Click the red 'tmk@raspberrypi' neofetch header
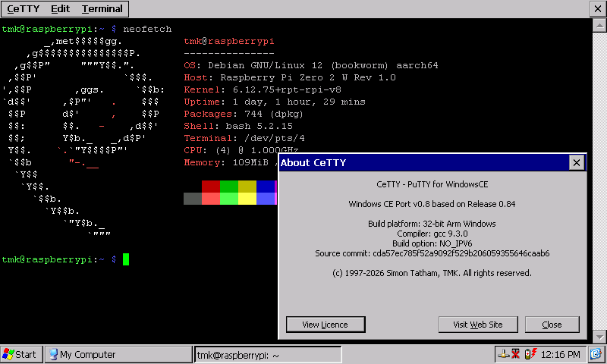Viewport: 607px width, 364px height. point(229,41)
